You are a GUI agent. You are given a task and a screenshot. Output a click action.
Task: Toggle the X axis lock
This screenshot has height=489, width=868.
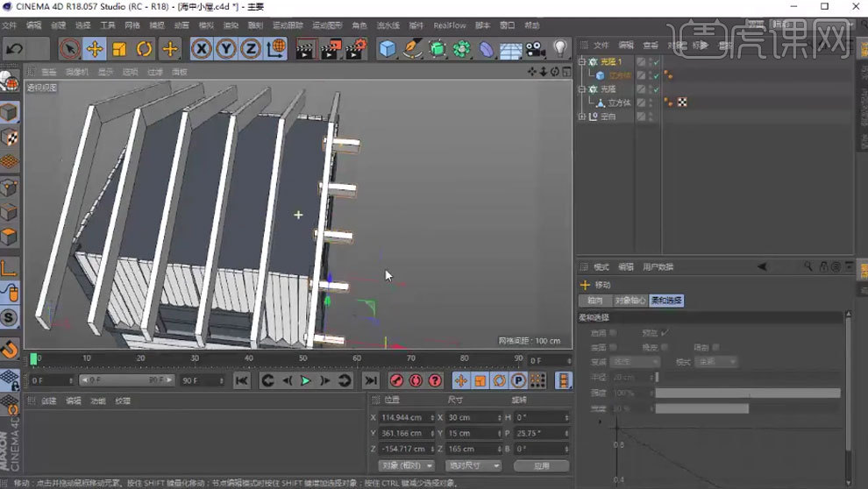[203, 49]
